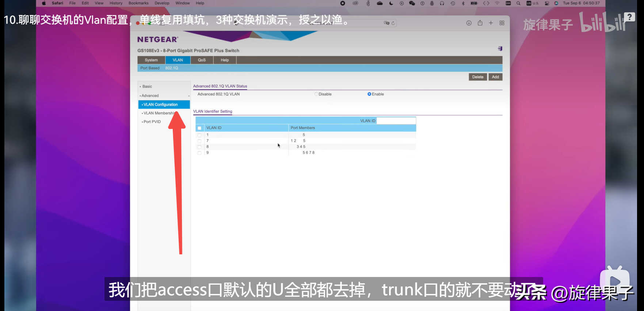Screen dimensions: 644x311
Task: Open the History menu
Action: [x=116, y=3]
